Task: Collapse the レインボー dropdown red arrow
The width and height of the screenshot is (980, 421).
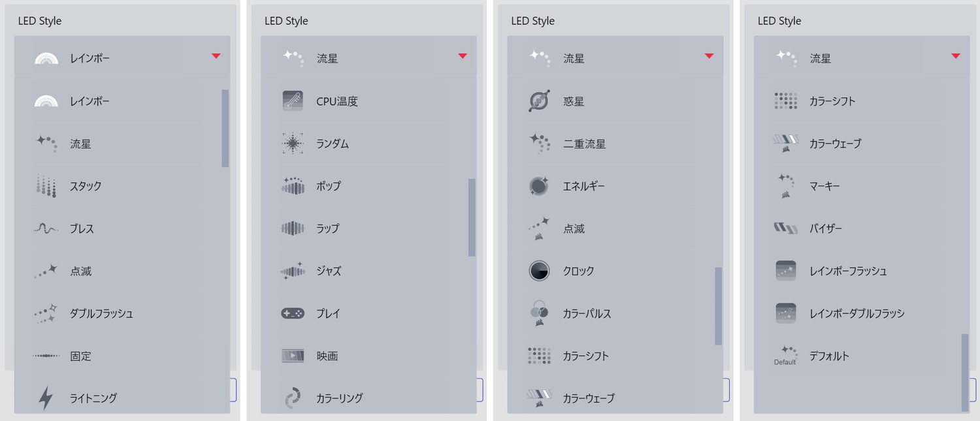Action: point(216,56)
